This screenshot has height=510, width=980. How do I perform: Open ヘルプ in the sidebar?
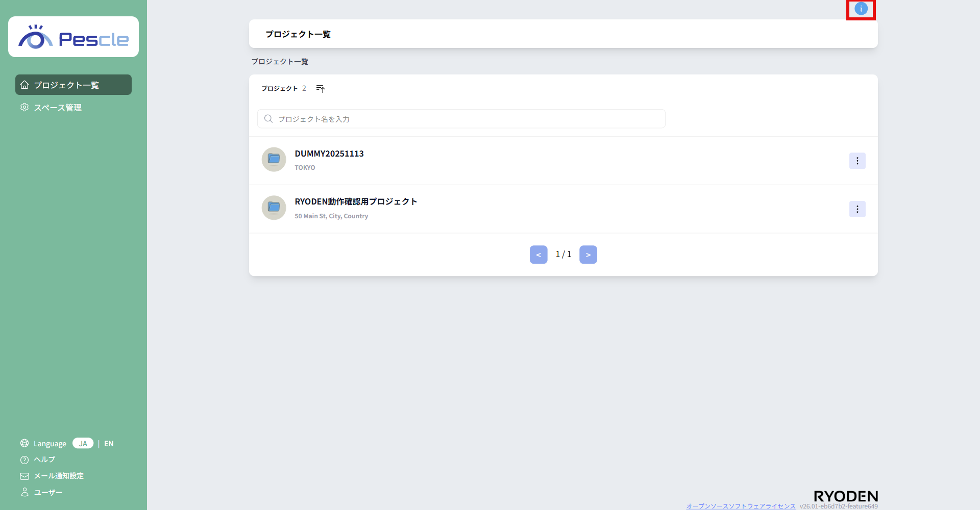(x=44, y=460)
